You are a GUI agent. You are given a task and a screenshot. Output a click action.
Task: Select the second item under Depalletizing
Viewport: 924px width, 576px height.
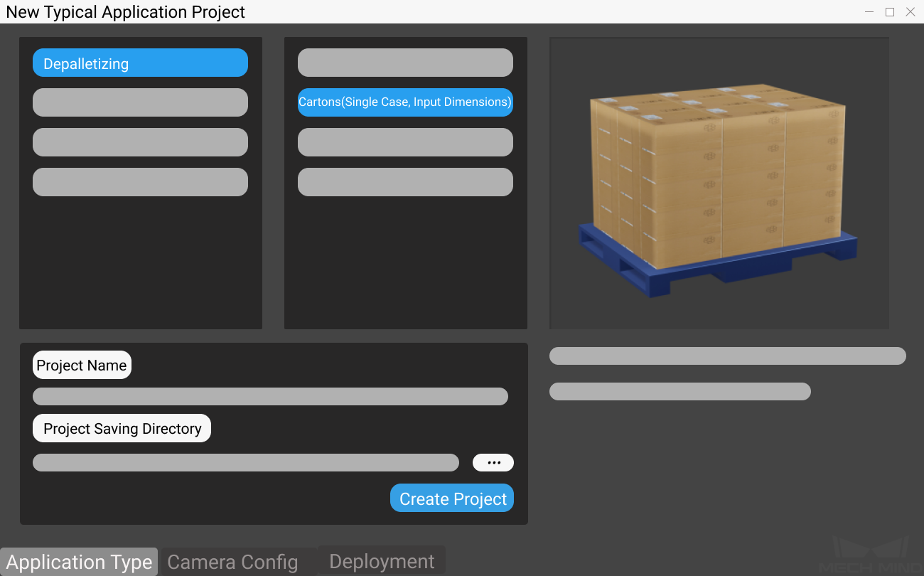(x=139, y=102)
